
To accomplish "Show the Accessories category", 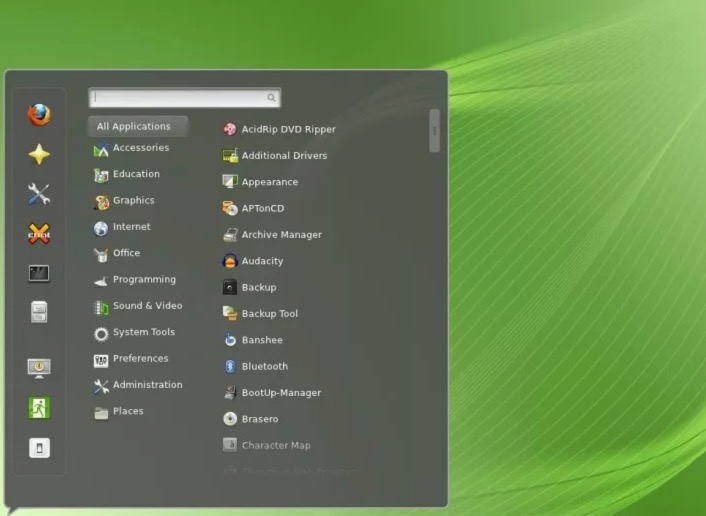I will tap(131, 149).
